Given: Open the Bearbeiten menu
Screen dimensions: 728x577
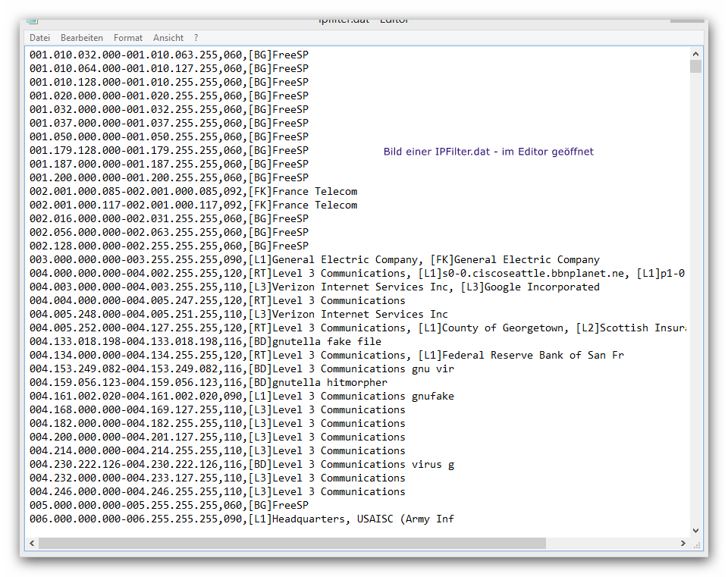Looking at the screenshot, I should (x=81, y=37).
